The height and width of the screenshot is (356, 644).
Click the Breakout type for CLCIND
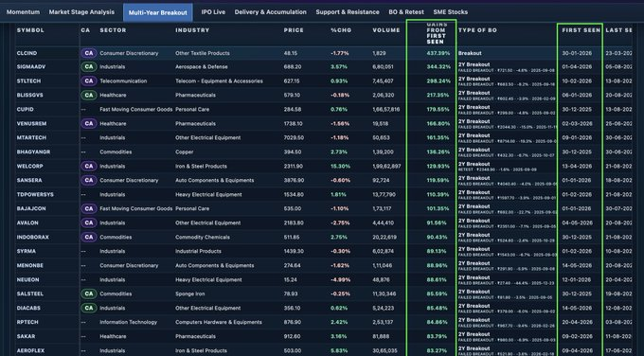pyautogui.click(x=470, y=53)
